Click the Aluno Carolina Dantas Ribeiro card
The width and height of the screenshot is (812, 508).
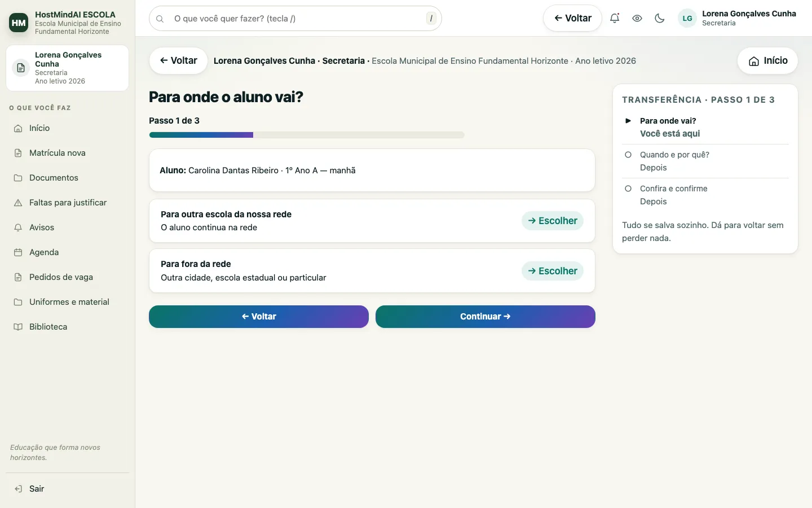coord(372,170)
